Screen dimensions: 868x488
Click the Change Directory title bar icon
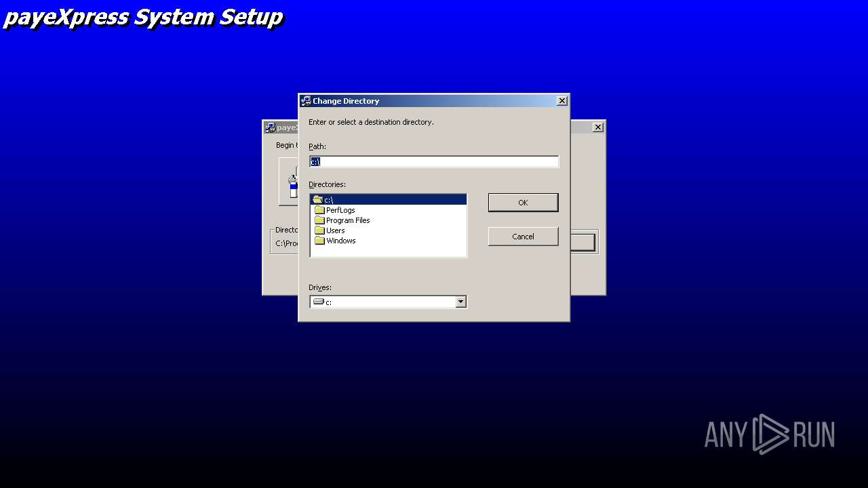(x=306, y=101)
